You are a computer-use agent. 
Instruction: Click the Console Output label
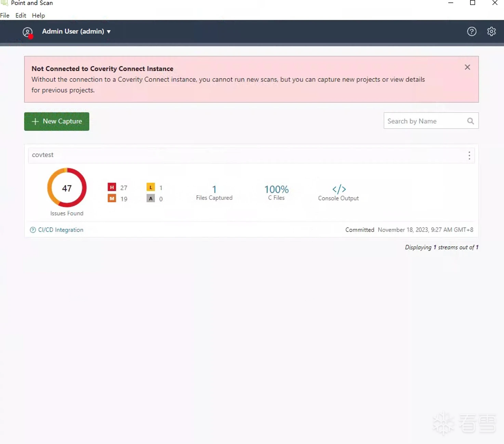coord(339,198)
